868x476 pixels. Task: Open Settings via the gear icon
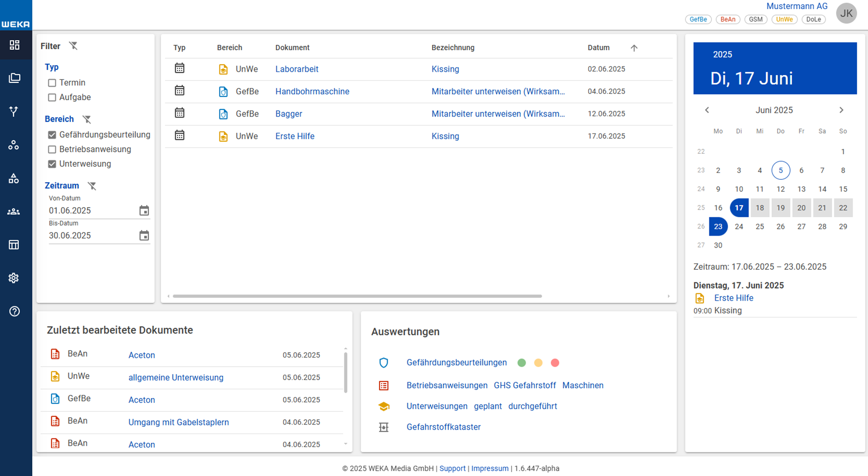[14, 278]
